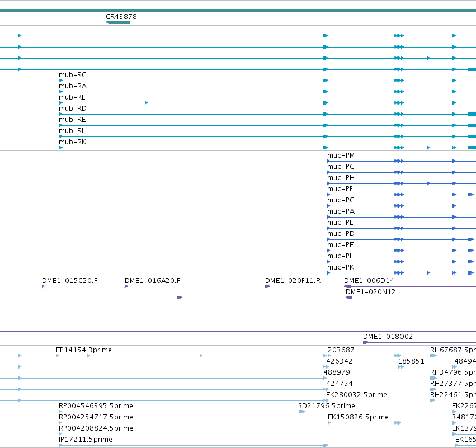Viewport: 476px width, 448px height.
Task: Select the mub-RE transcript label
Action: point(72,120)
